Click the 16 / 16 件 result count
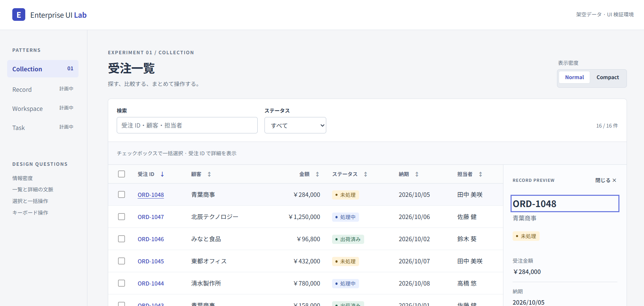Image resolution: width=644 pixels, height=306 pixels. (x=607, y=126)
